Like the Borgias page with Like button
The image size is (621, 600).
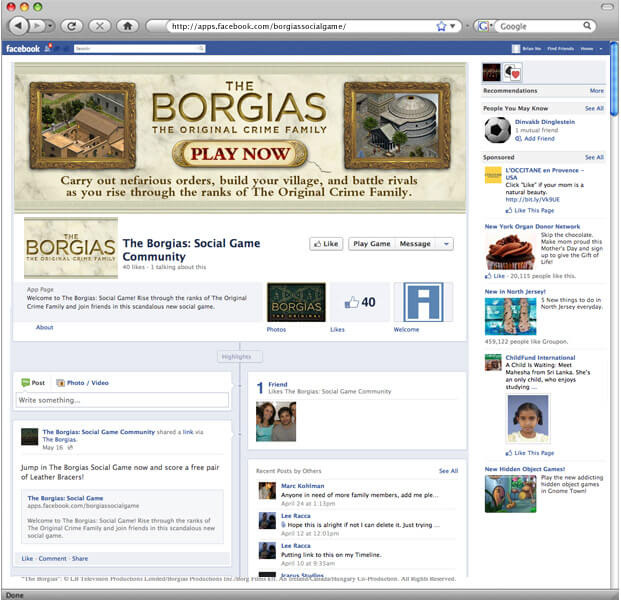(326, 244)
